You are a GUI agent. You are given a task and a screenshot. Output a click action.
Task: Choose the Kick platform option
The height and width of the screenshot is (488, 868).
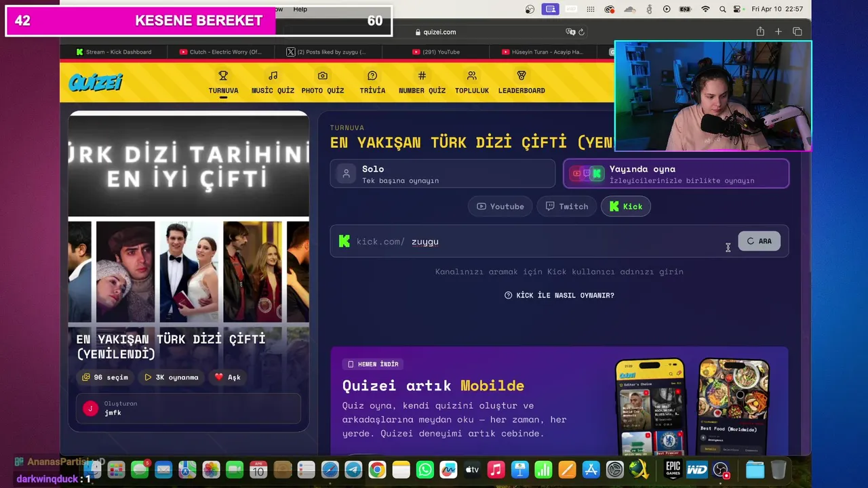pyautogui.click(x=626, y=206)
